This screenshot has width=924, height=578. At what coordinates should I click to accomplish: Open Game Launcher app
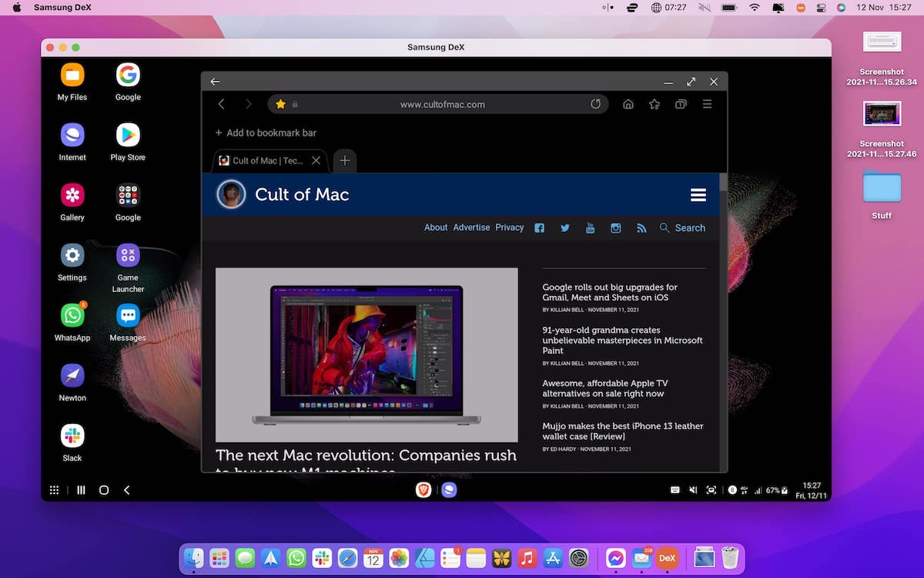(x=128, y=256)
